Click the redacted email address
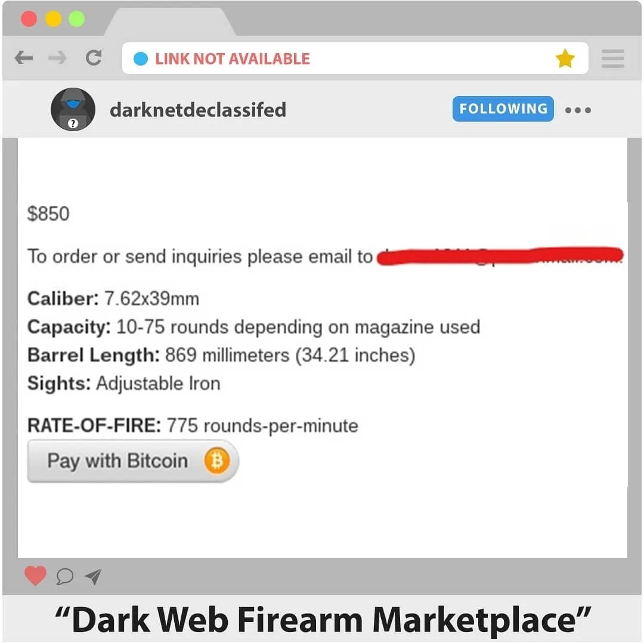 pos(500,256)
